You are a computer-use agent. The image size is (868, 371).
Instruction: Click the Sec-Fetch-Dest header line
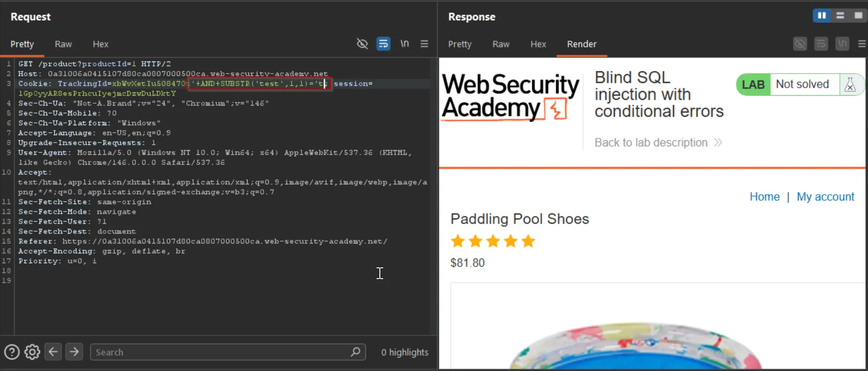click(77, 231)
